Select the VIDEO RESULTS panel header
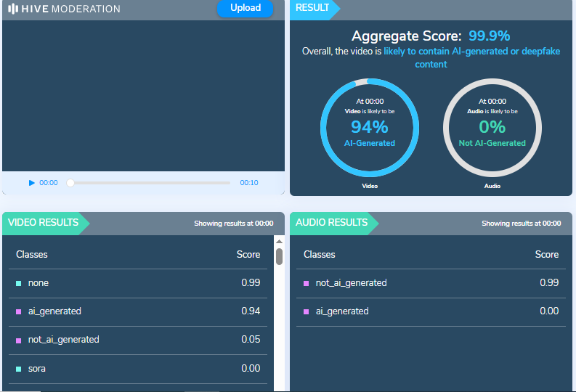 click(x=44, y=223)
